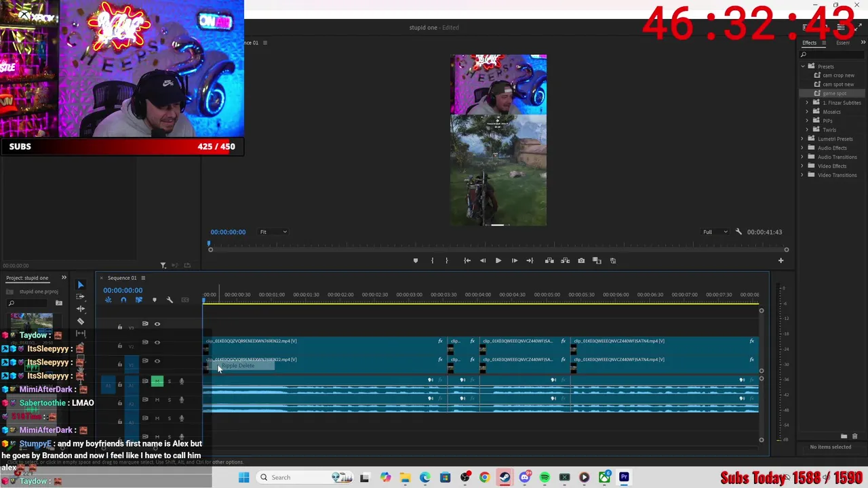
Task: Toggle insert sequences as nests
Action: tap(108, 300)
